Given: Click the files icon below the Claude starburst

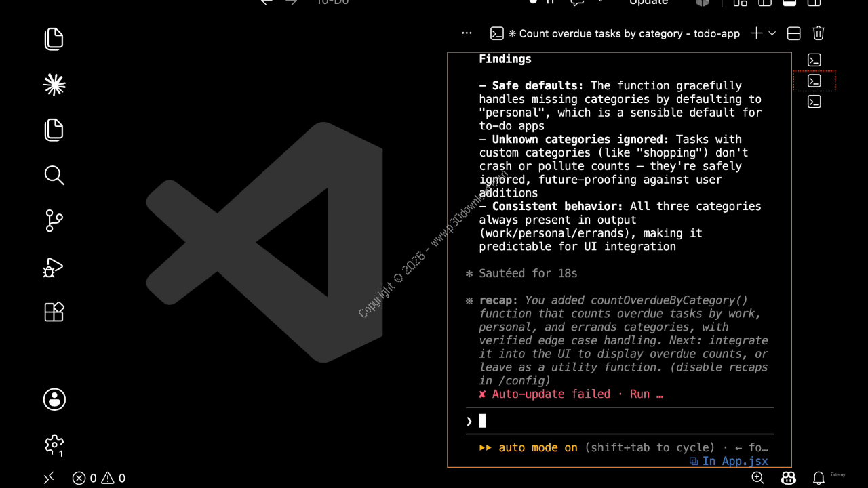Looking at the screenshot, I should pyautogui.click(x=54, y=129).
